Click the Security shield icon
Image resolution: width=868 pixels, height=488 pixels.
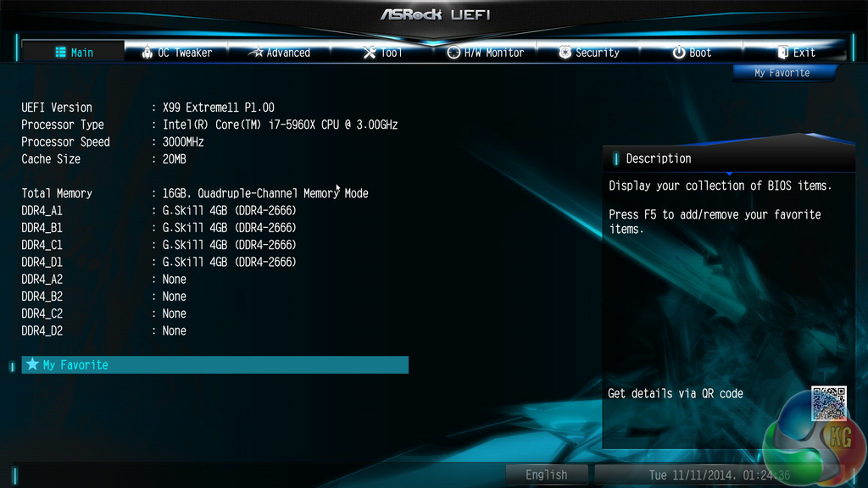click(x=565, y=52)
